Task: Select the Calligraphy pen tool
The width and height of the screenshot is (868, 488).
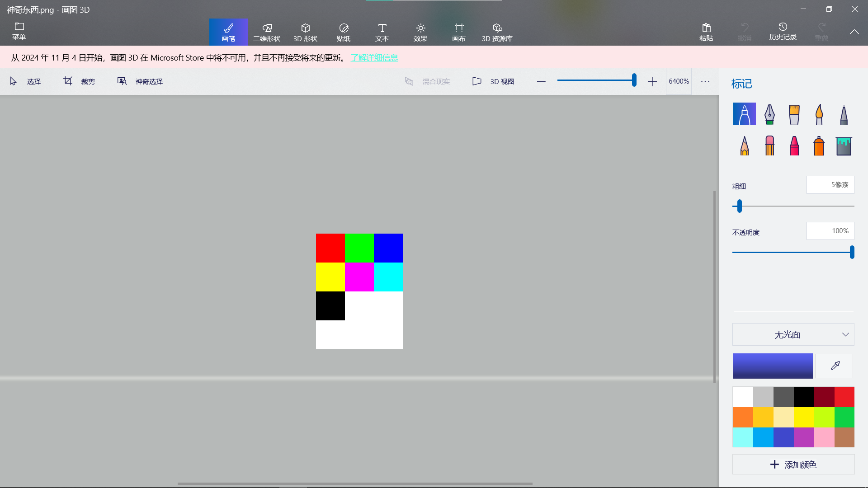Action: click(x=769, y=114)
